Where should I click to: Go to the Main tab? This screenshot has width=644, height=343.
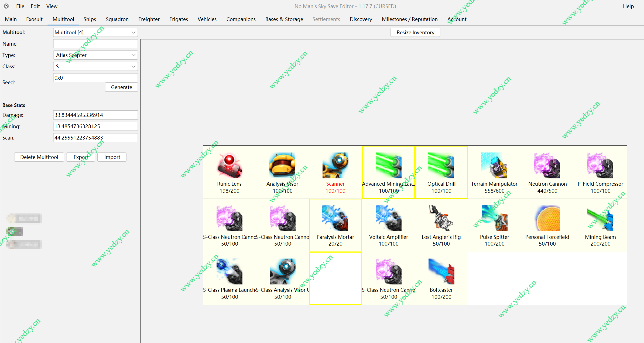tap(11, 19)
